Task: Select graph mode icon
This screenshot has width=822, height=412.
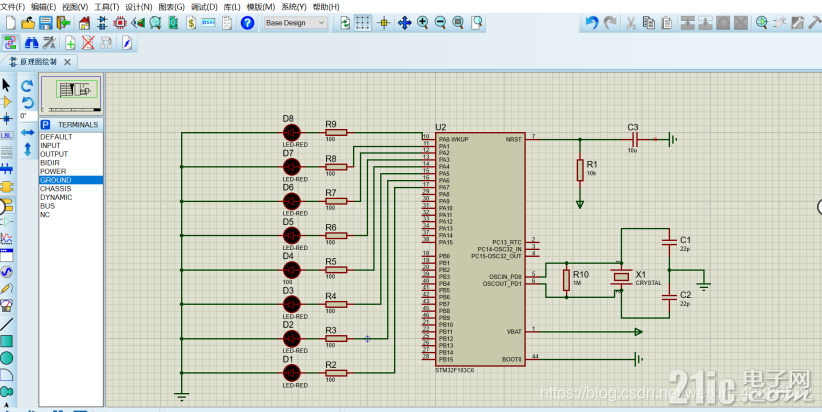Action: coord(6,238)
